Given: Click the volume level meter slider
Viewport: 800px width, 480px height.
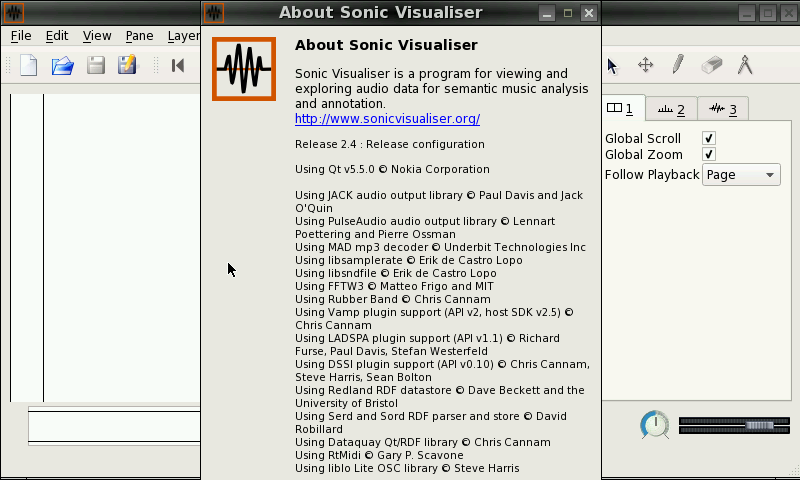Looking at the screenshot, I should 734,425.
